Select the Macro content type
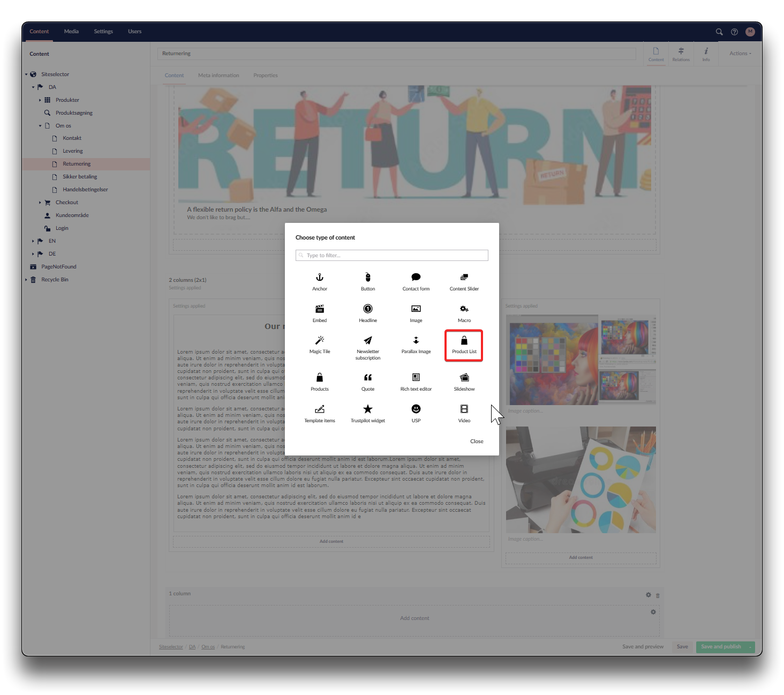Viewport: 784px width, 695px height. [464, 313]
